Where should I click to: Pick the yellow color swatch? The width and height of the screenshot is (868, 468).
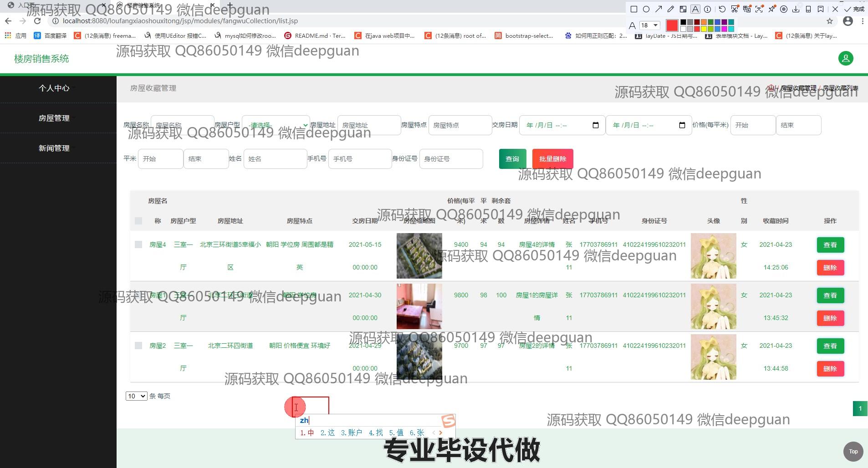tap(704, 29)
